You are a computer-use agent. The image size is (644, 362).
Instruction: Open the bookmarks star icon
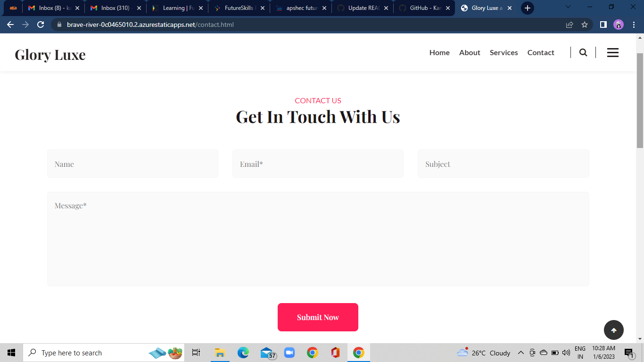[x=584, y=25]
